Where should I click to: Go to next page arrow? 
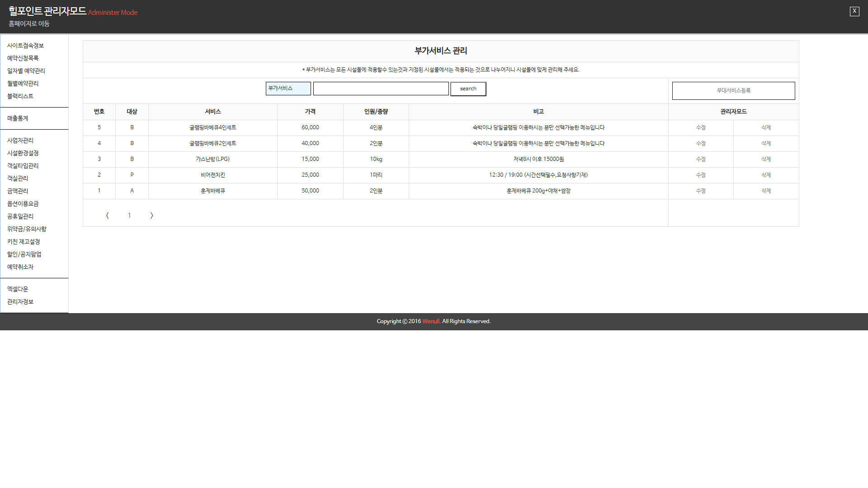(151, 216)
